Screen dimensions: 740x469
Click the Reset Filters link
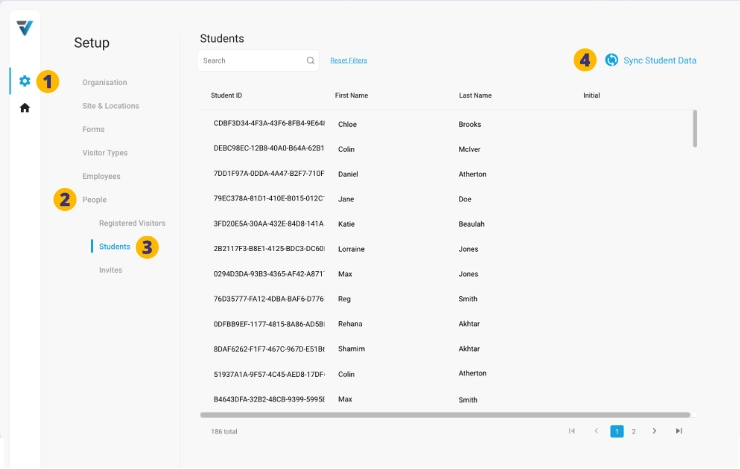point(348,61)
